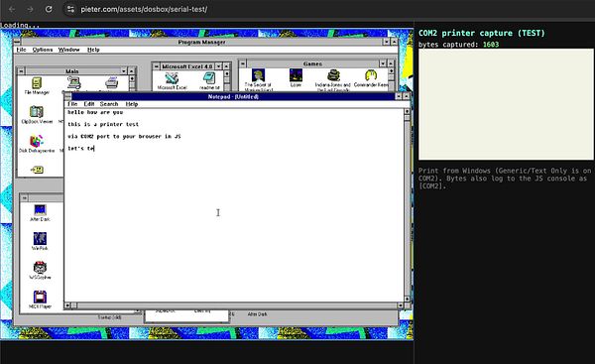The height and width of the screenshot is (364, 595).
Task: Click Notepad horizontal scrollbar right arrow
Action: coord(401,305)
